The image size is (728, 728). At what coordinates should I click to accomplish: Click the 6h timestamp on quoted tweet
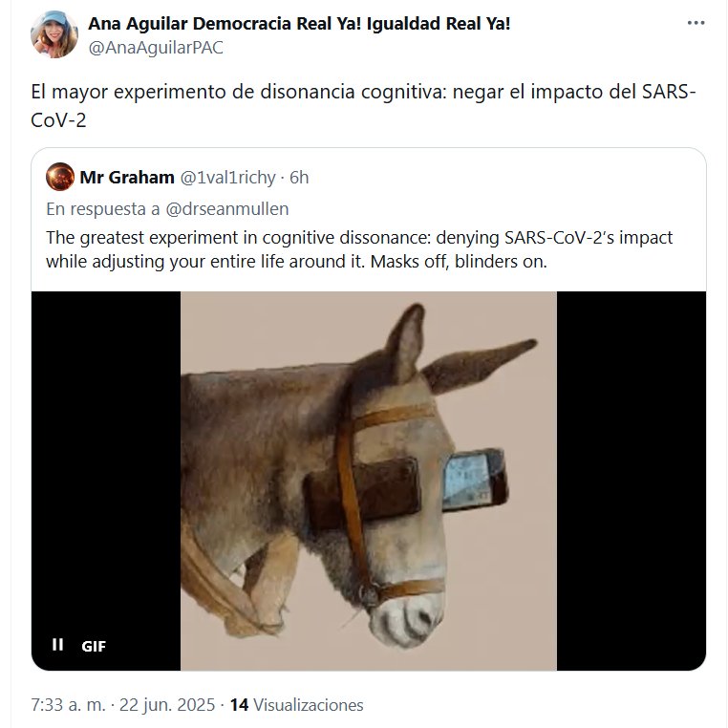tap(299, 178)
